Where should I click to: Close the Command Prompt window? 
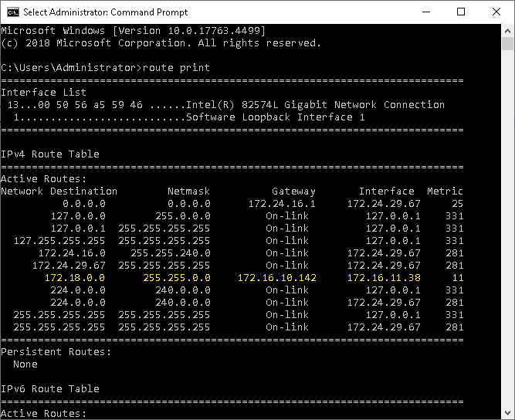496,12
